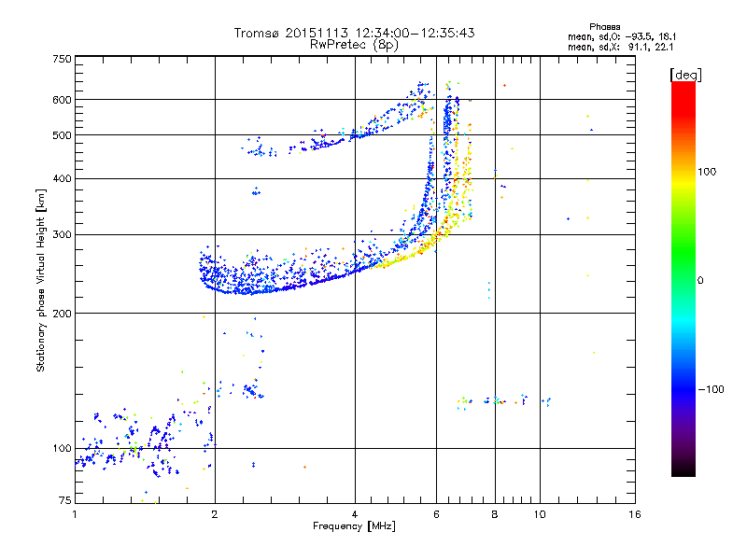
Task: Click the colorbar tick label '-100'
Action: click(x=711, y=389)
